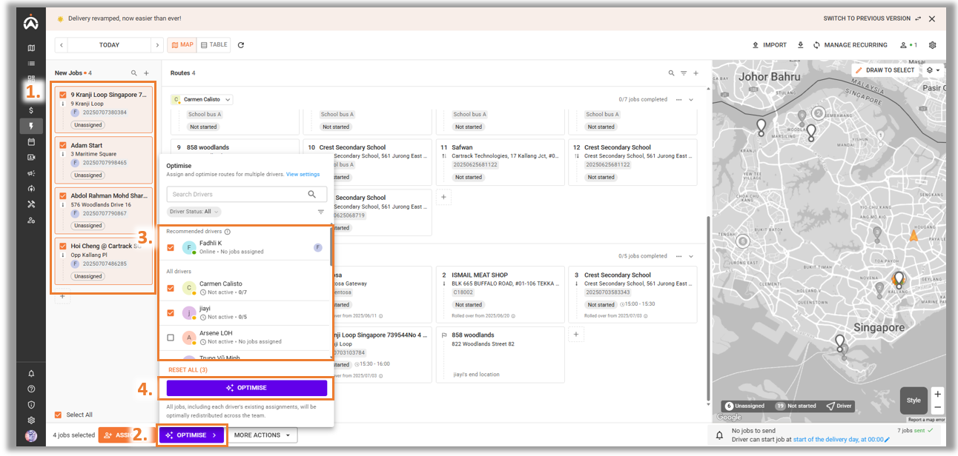The height and width of the screenshot is (456, 958).
Task: Open settings gear in the left sidebar
Action: tap(31, 421)
